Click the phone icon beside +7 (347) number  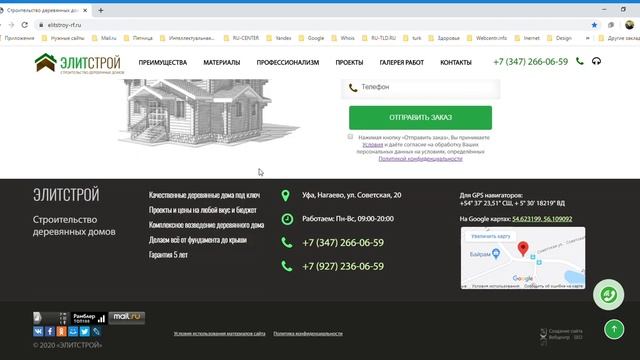click(x=287, y=243)
